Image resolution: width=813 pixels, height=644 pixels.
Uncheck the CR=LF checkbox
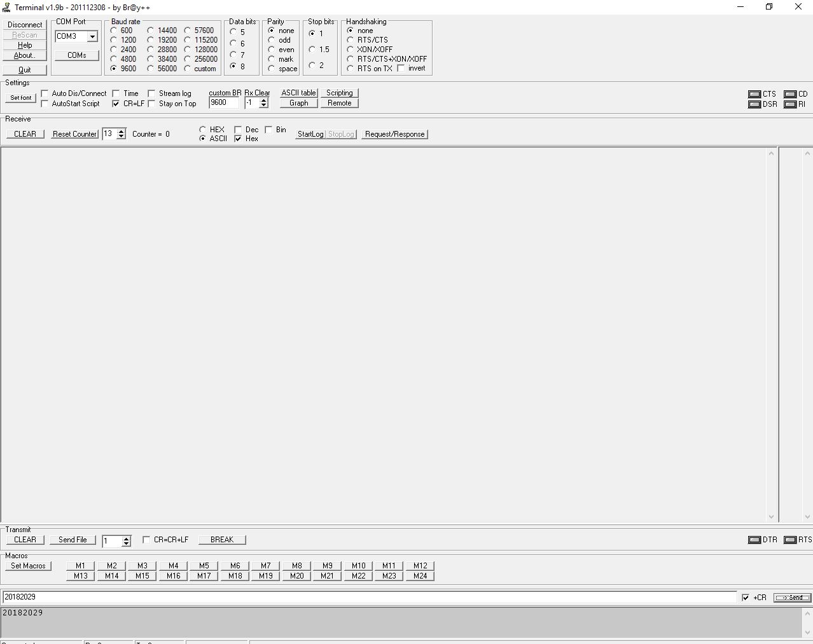pos(116,104)
